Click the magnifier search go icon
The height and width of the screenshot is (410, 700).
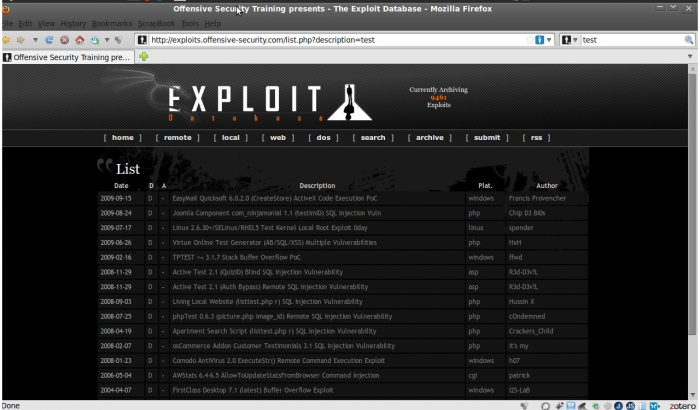click(x=689, y=40)
